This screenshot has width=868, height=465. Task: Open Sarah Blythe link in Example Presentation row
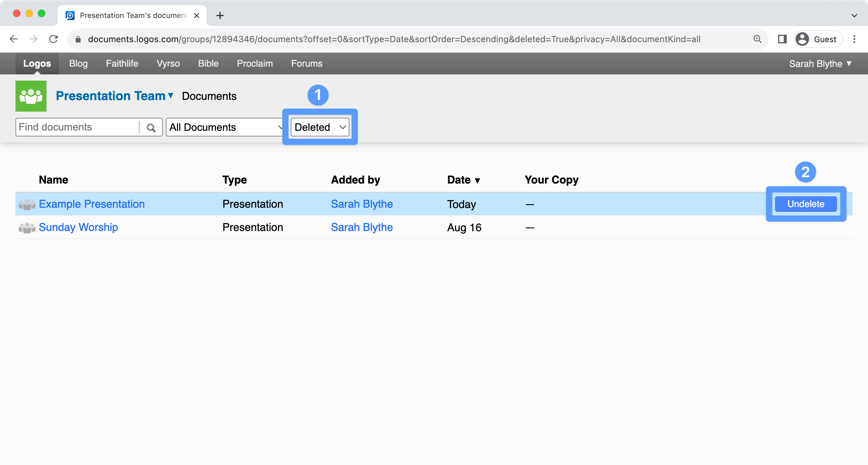362,204
